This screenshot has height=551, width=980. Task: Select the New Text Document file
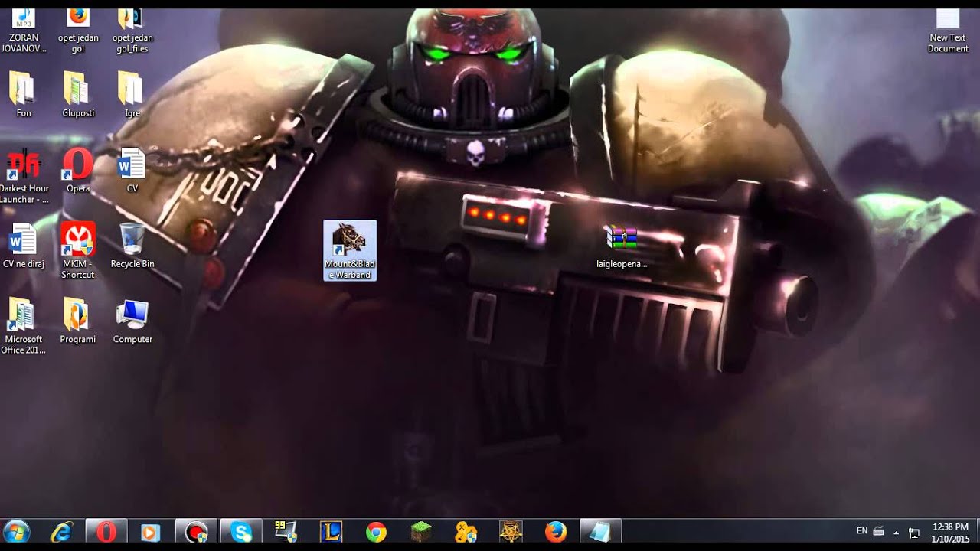(x=948, y=31)
